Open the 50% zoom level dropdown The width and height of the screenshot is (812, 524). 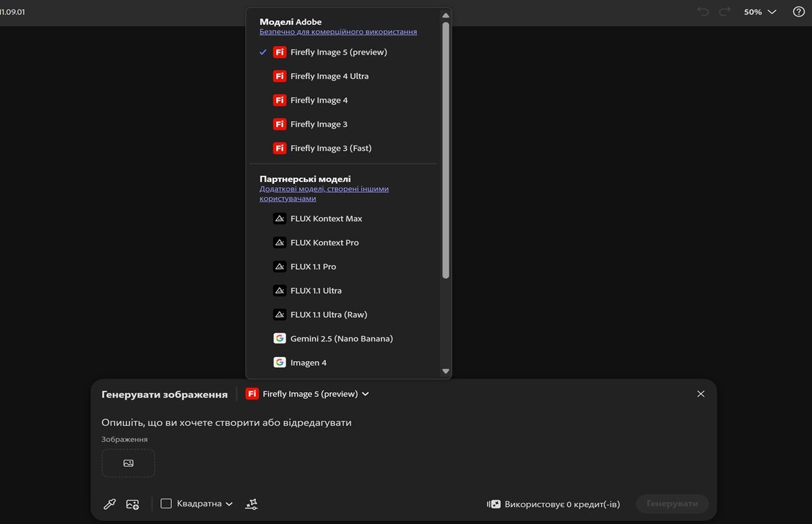click(x=760, y=12)
